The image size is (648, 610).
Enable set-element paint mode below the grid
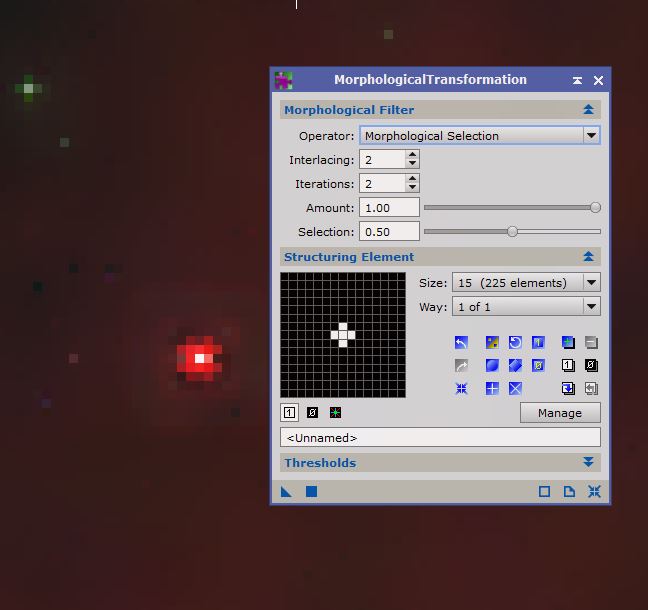[289, 412]
